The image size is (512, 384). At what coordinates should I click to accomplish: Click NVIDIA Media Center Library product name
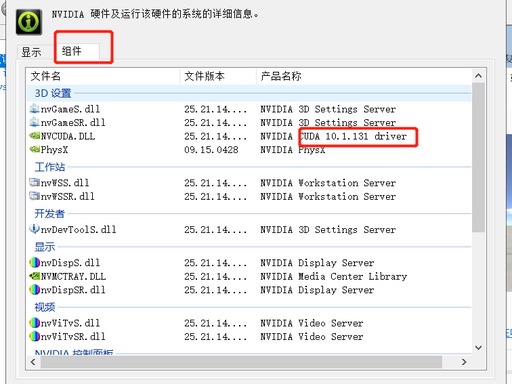333,277
